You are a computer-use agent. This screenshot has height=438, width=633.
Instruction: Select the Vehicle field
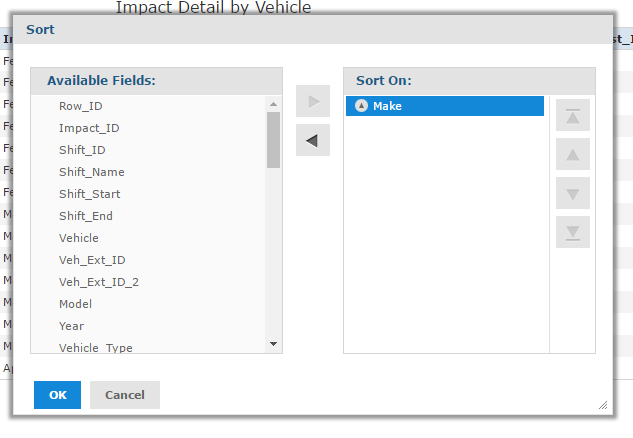coord(79,238)
